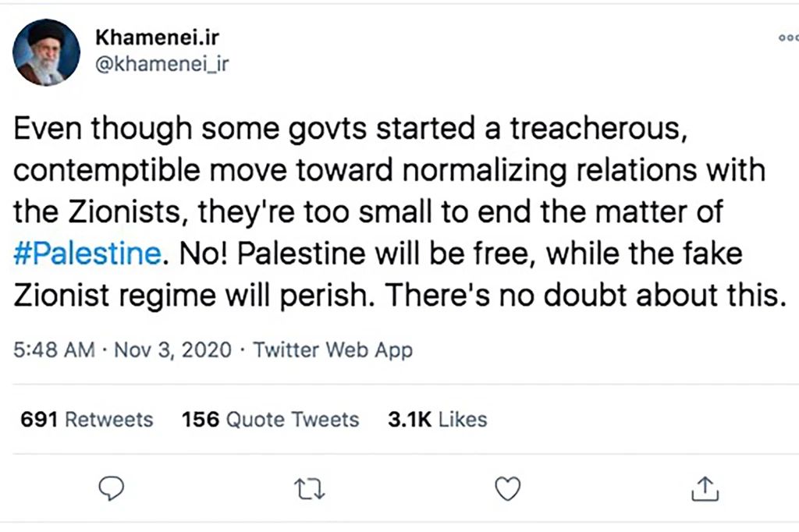
Task: Retweet using the arrows icon
Action: click(310, 489)
